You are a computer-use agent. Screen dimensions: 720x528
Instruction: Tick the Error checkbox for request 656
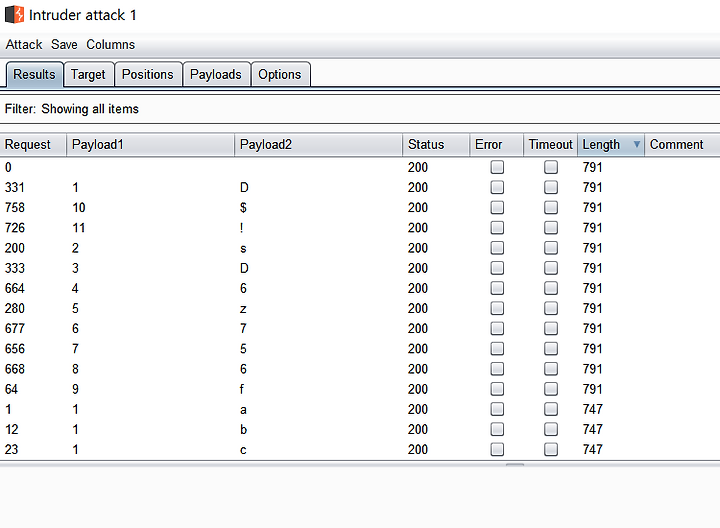(497, 349)
